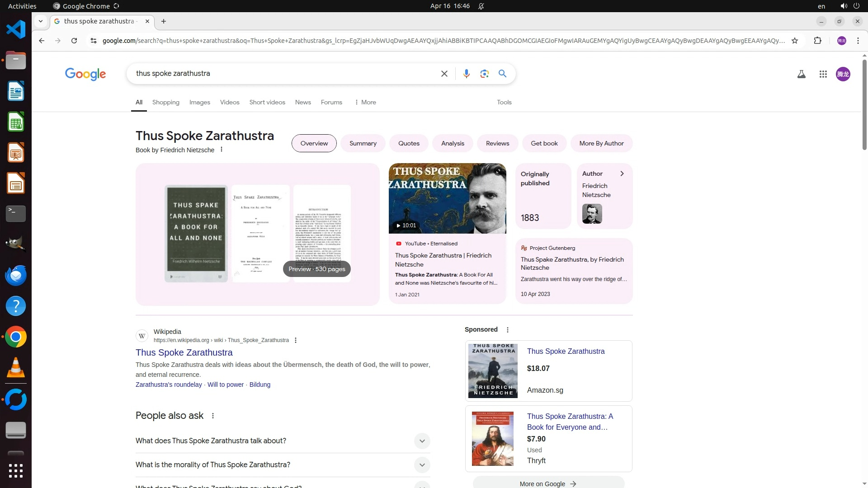Click the More on Google button
The width and height of the screenshot is (868, 488).
[x=548, y=483]
